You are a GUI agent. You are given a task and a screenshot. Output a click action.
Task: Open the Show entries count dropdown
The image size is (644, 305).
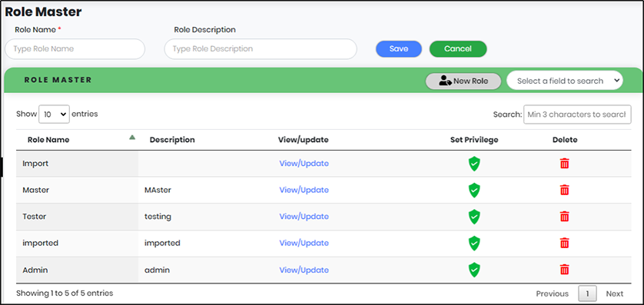[55, 114]
